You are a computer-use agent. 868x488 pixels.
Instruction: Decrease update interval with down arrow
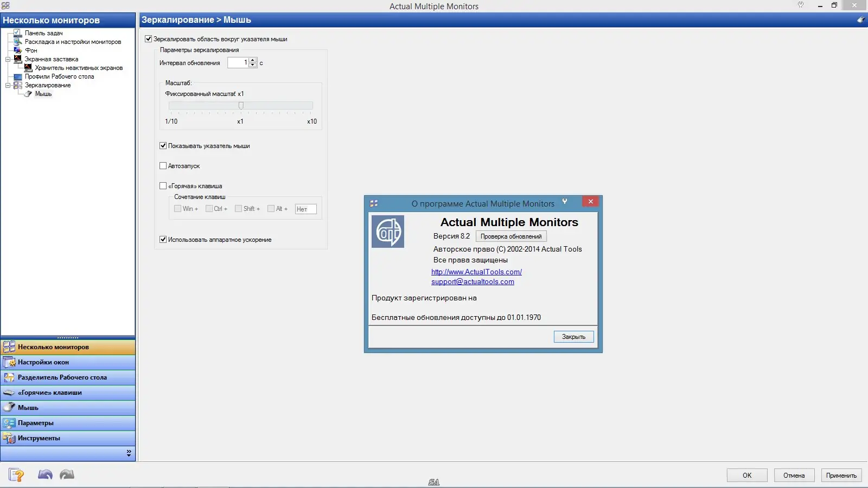252,65
